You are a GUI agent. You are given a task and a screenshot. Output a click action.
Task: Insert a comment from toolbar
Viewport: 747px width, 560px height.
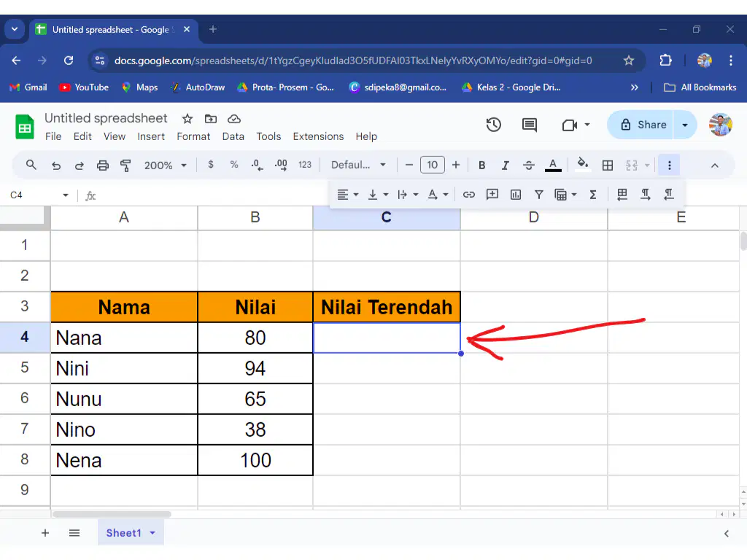coord(492,194)
